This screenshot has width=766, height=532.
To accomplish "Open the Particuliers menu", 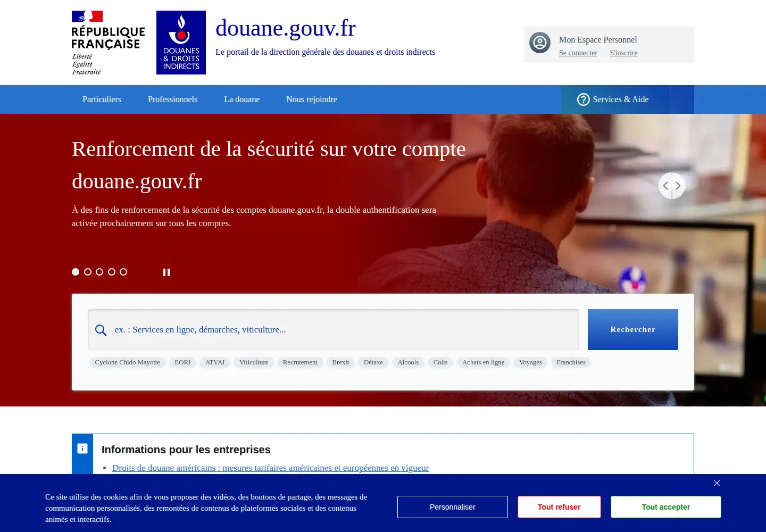I will point(102,99).
